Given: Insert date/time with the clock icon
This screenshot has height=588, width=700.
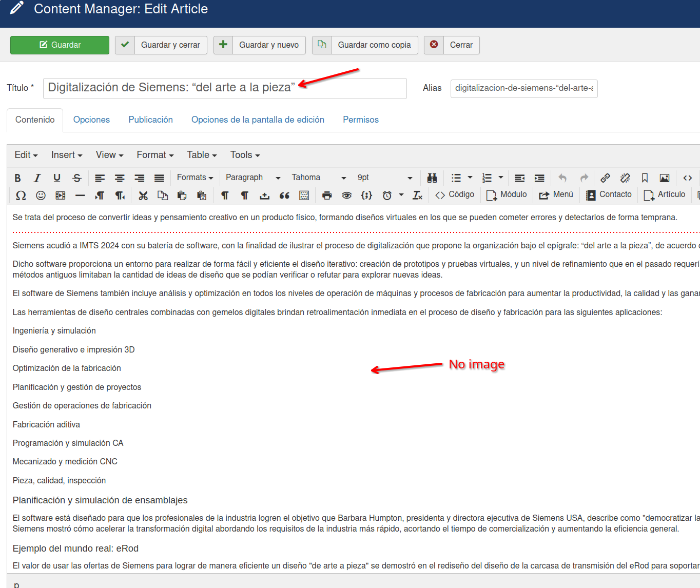Looking at the screenshot, I should tap(387, 195).
